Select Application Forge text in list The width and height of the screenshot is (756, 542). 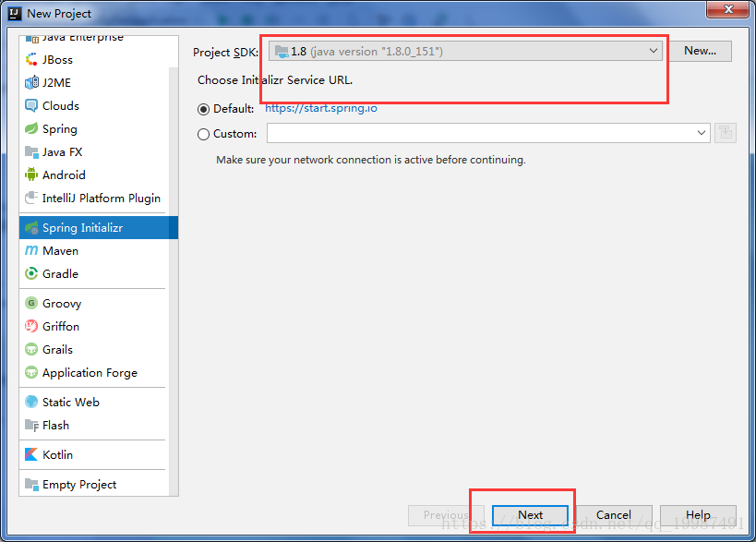[90, 373]
